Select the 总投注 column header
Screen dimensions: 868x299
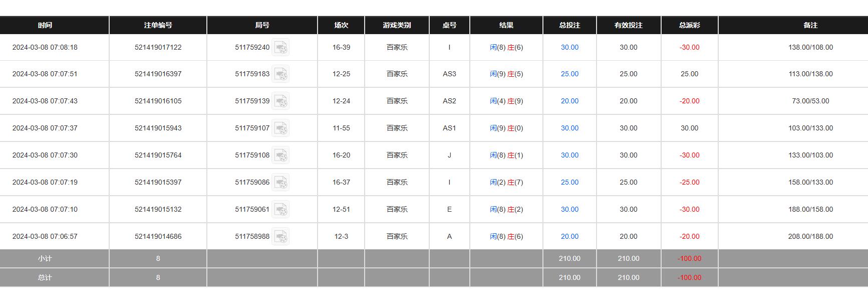(x=569, y=25)
